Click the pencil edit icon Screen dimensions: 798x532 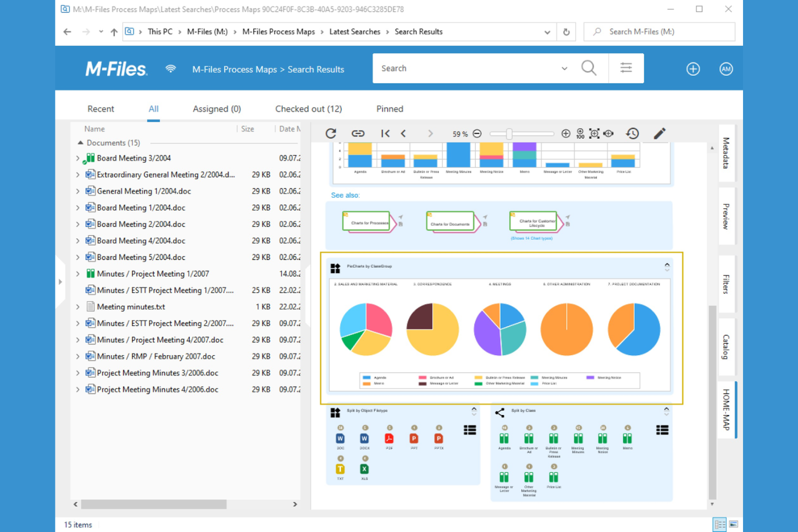coord(660,134)
